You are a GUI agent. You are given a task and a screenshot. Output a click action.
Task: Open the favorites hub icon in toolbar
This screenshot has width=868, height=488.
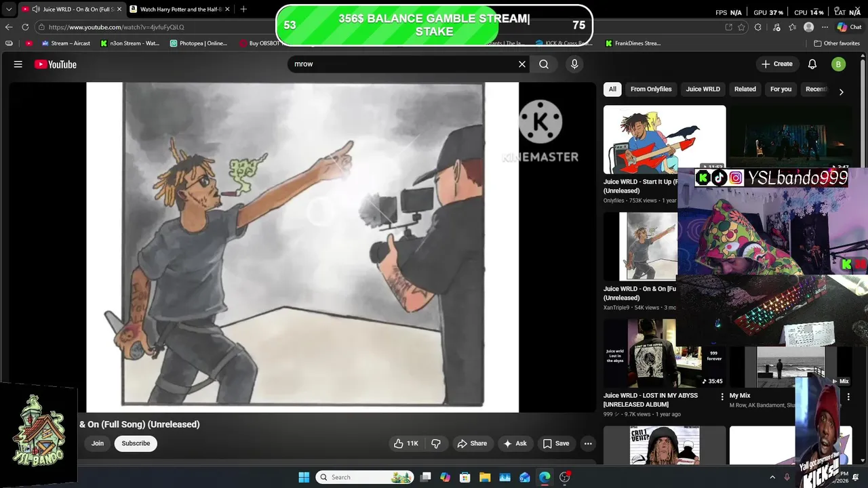click(x=792, y=27)
